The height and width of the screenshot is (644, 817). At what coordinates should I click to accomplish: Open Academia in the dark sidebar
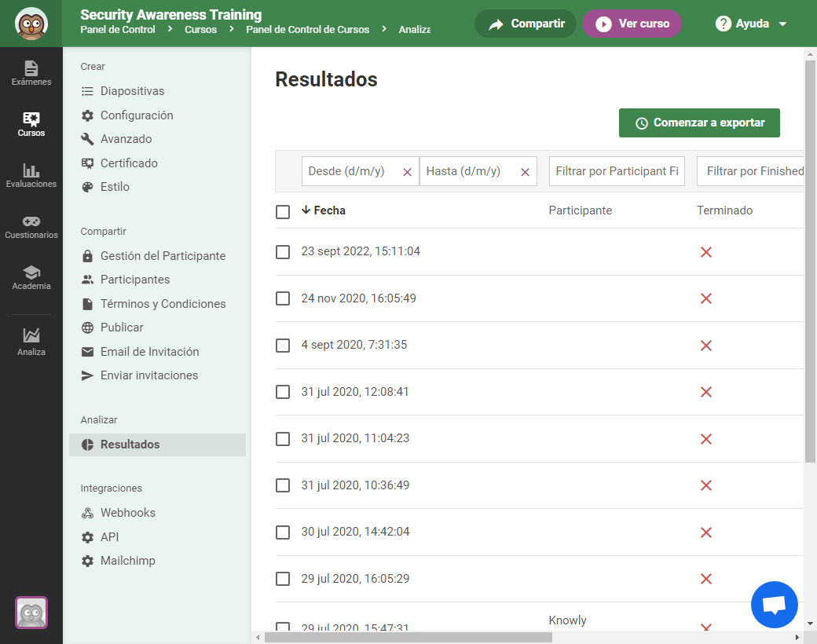pos(31,277)
